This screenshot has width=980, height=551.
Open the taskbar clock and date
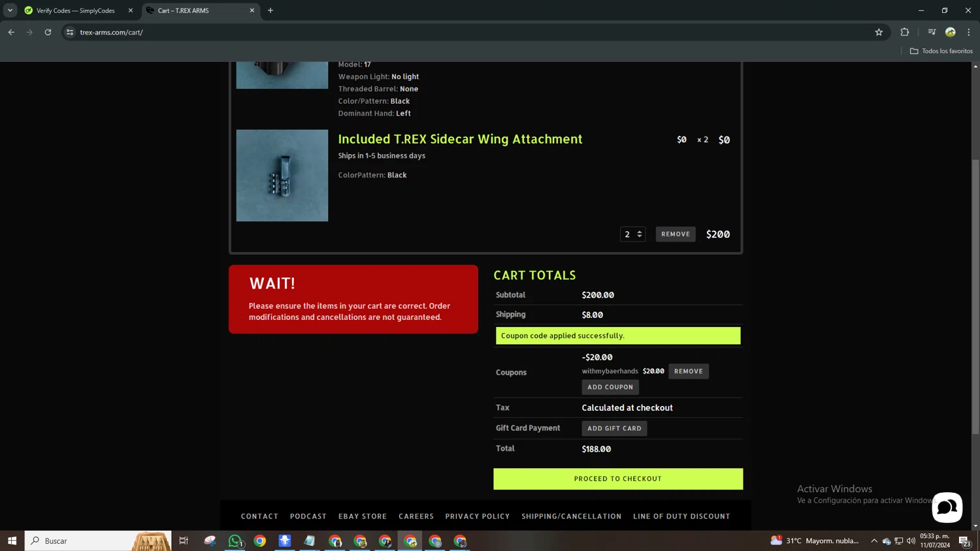click(935, 541)
